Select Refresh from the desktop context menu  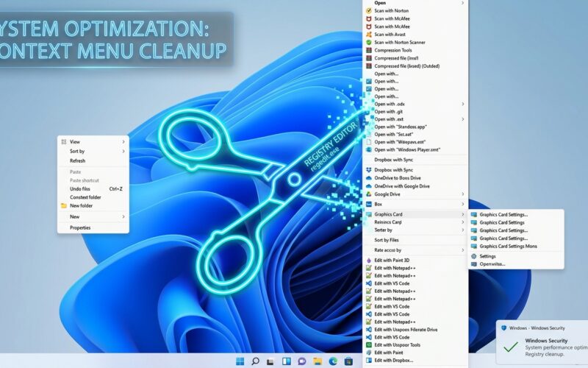point(93,160)
